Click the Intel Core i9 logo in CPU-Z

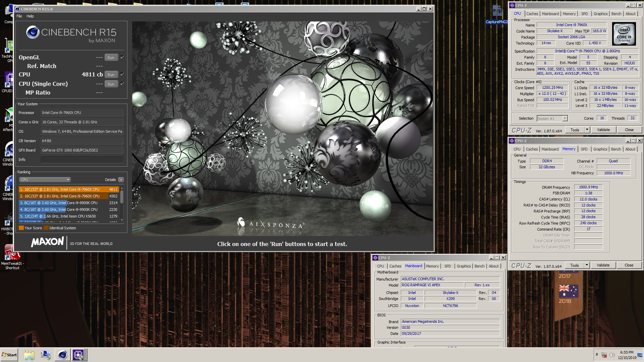point(624,34)
